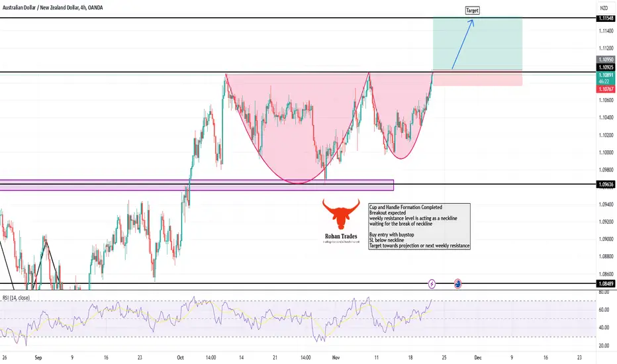Viewport: 617px width, 364px height.
Task: Select the green profit target zone
Action: (x=478, y=44)
